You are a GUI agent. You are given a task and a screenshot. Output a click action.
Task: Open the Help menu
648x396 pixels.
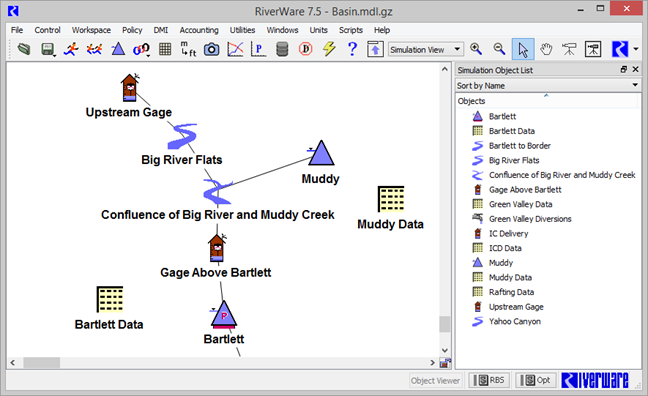(x=382, y=30)
